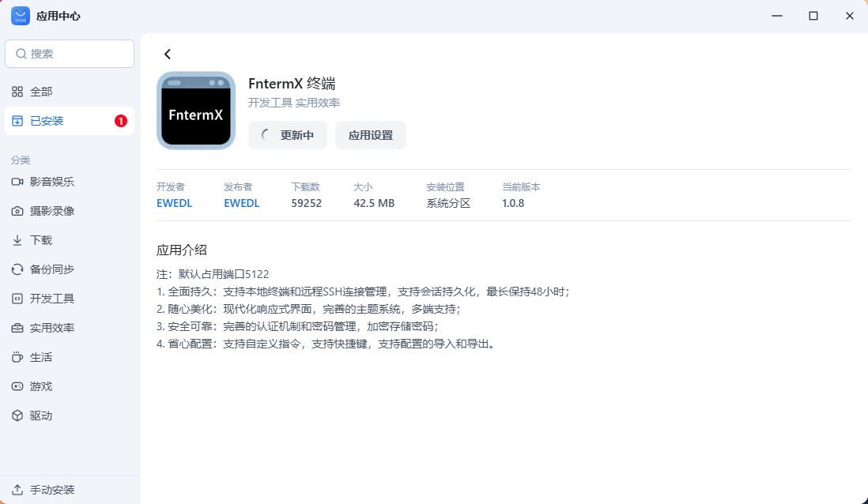This screenshot has height=504, width=868.
Task: Click the loading spinner in 更新中
Action: click(266, 135)
